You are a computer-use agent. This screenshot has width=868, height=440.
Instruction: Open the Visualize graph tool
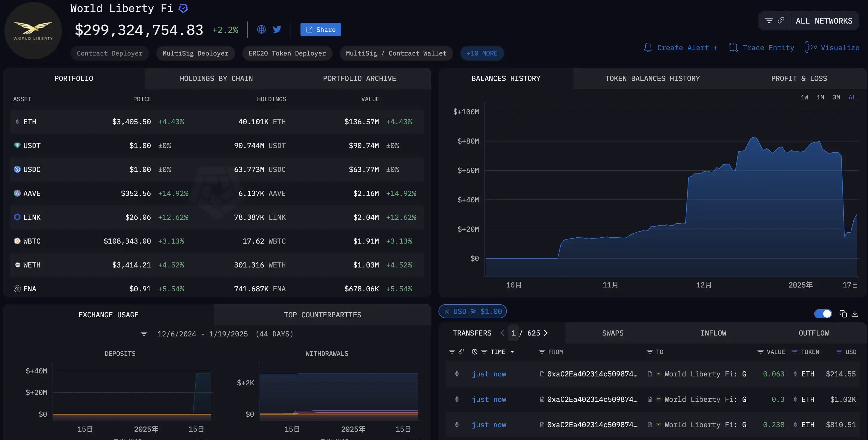pyautogui.click(x=832, y=47)
